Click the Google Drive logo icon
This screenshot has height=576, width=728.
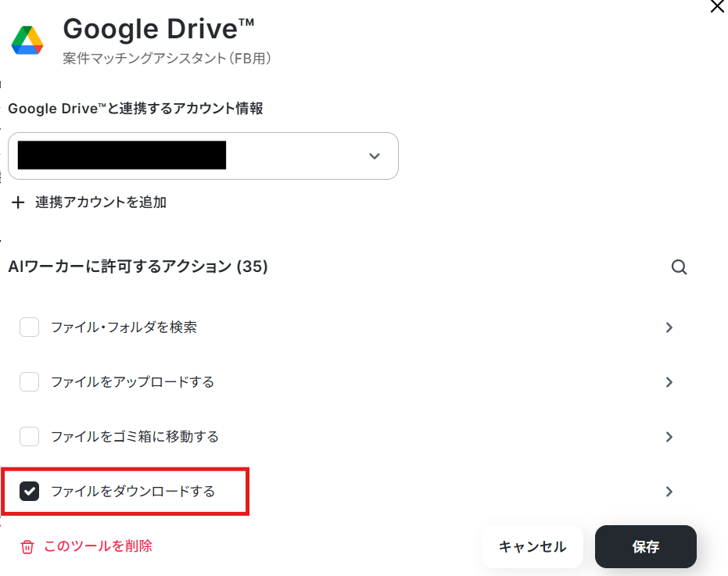point(27,40)
